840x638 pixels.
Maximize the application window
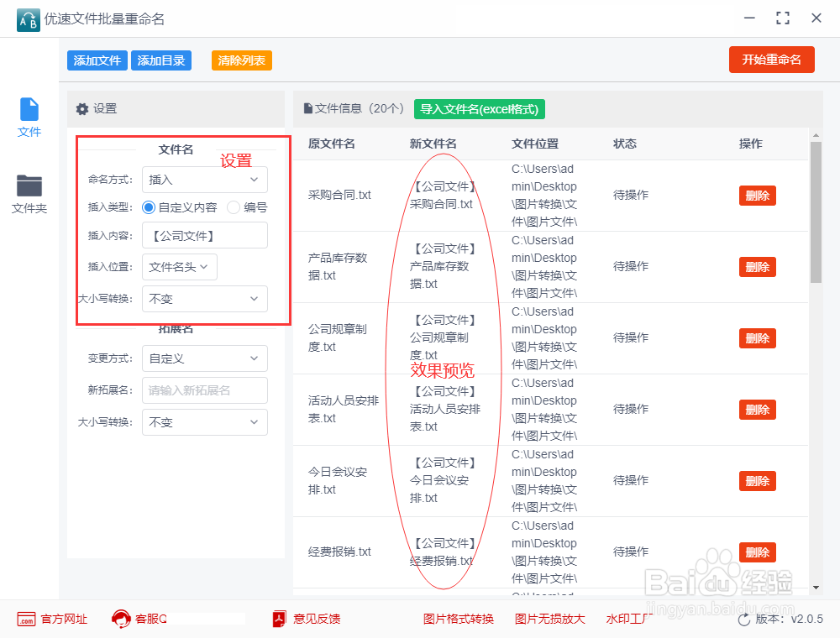point(783,18)
